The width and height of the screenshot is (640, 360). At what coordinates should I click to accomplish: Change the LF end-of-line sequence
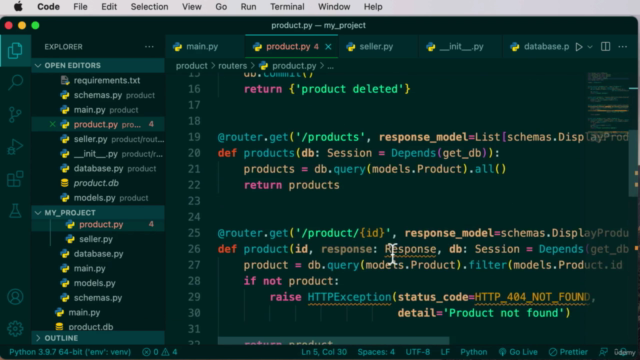click(x=445, y=352)
